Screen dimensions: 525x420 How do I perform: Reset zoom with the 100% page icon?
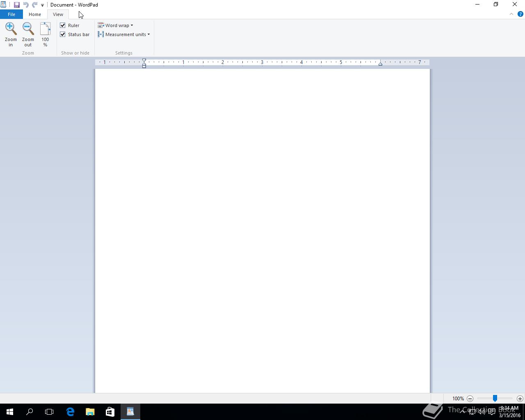[x=45, y=29]
